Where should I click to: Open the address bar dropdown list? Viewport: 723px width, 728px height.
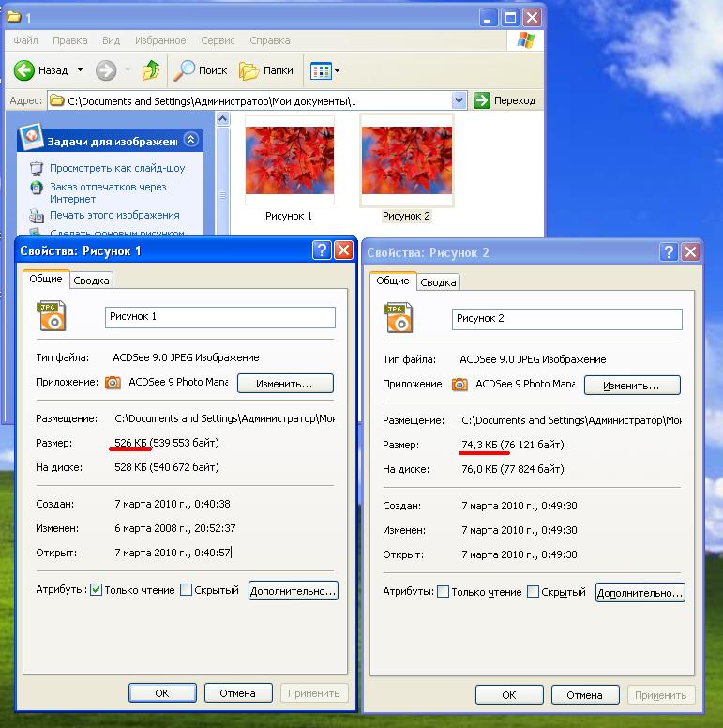pyautogui.click(x=459, y=100)
